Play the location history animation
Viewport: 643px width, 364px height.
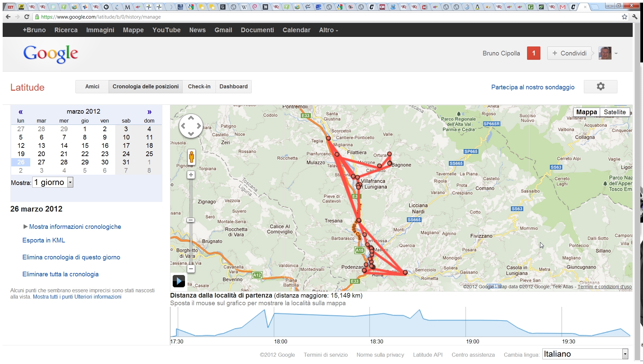pyautogui.click(x=179, y=281)
